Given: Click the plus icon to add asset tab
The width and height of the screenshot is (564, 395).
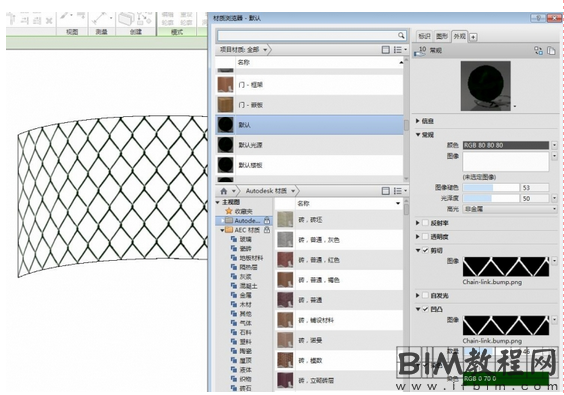Looking at the screenshot, I should point(473,37).
